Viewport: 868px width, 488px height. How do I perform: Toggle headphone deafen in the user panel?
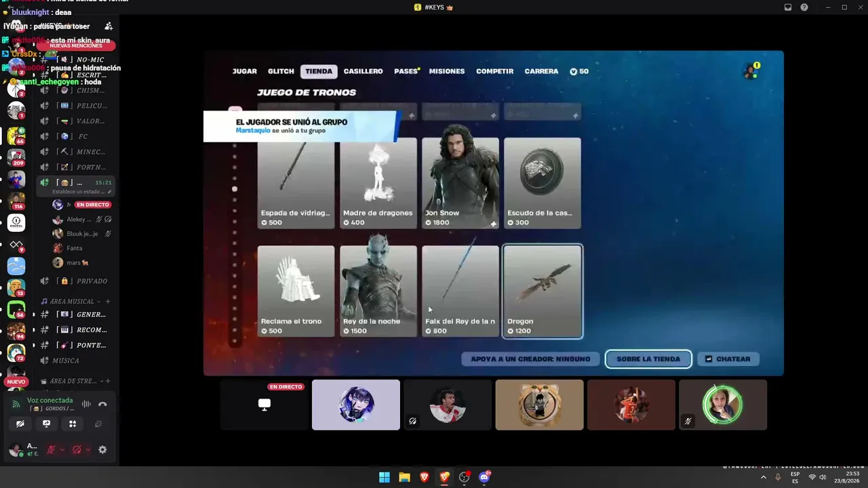click(x=77, y=449)
